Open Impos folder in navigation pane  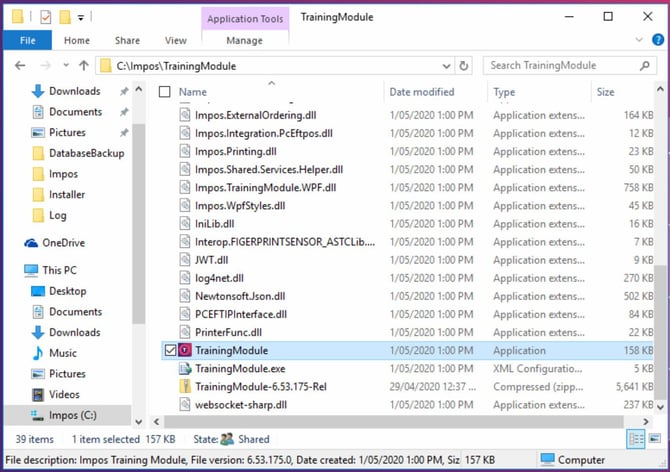56,174
